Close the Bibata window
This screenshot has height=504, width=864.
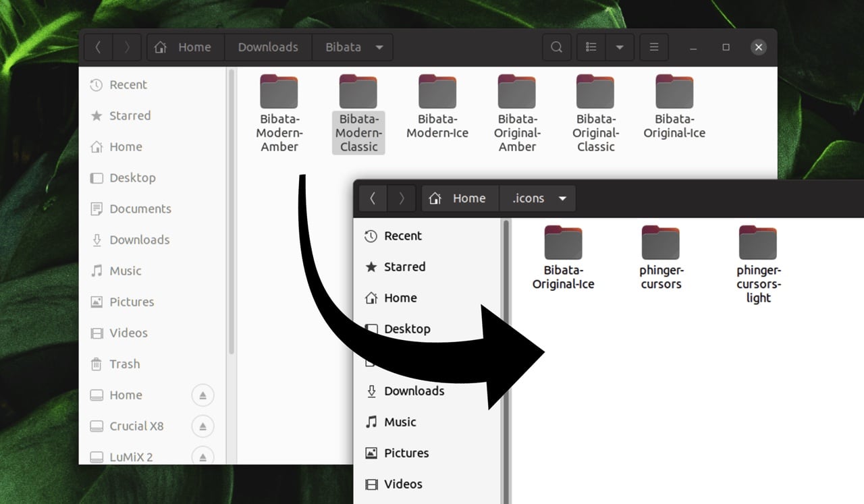point(759,47)
